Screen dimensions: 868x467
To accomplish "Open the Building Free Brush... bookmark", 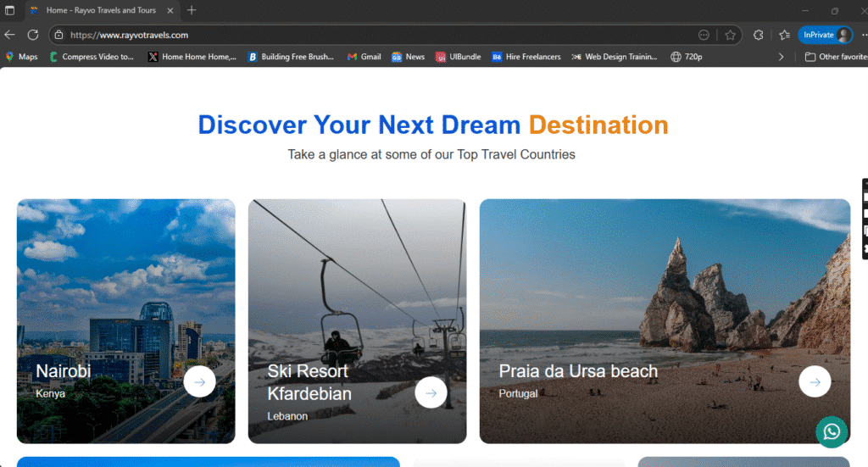I will [x=291, y=57].
